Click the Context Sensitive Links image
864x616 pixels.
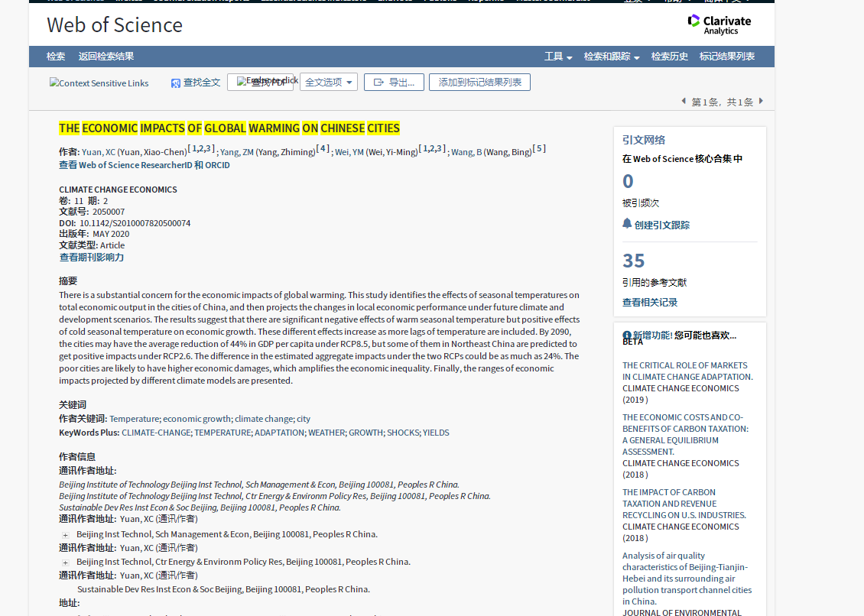coord(99,83)
